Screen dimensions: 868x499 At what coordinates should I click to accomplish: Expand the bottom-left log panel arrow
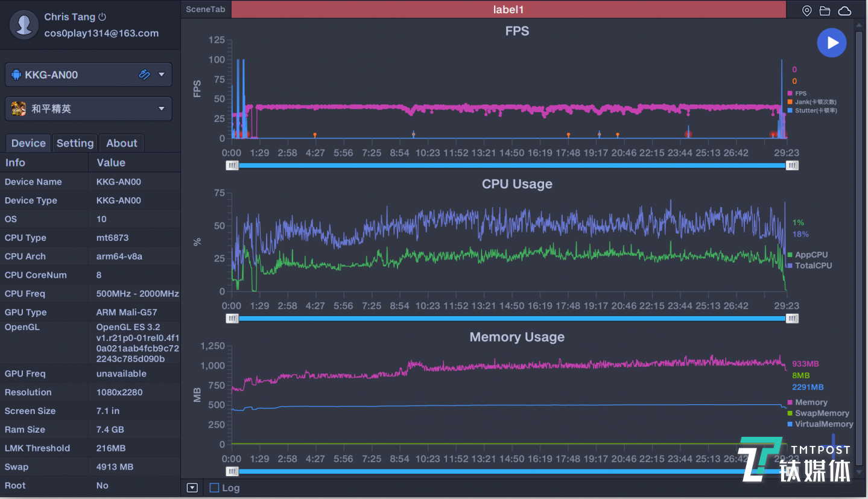point(192,488)
